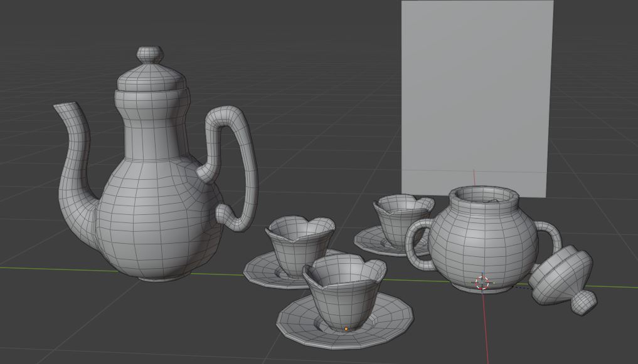Click the red-white 3D cursor on sugar bowl
The width and height of the screenshot is (638, 364).
482,283
